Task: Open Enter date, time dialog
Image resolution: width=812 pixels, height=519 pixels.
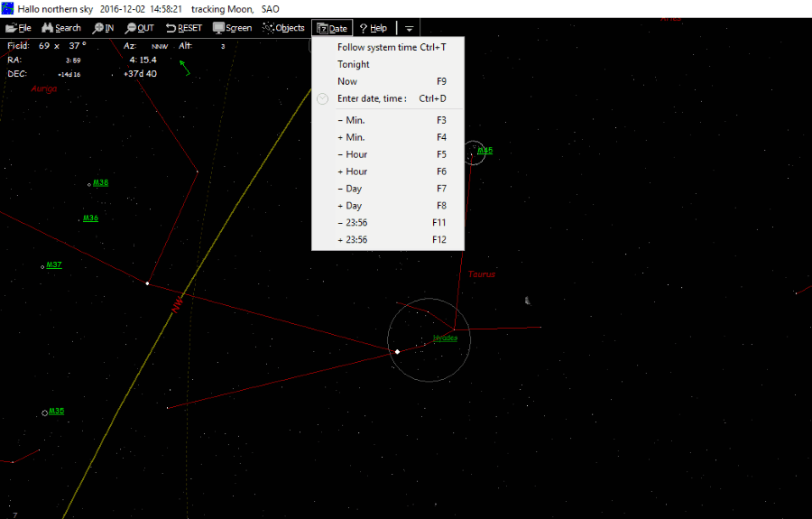Action: click(388, 98)
